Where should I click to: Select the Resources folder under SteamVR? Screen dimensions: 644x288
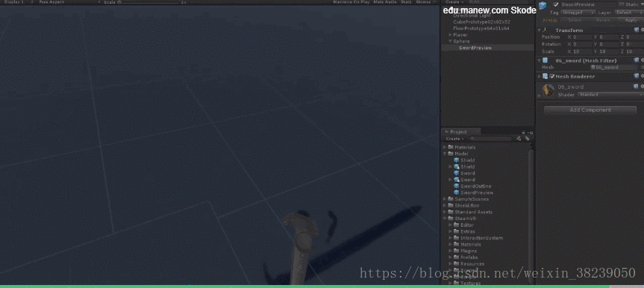point(469,264)
